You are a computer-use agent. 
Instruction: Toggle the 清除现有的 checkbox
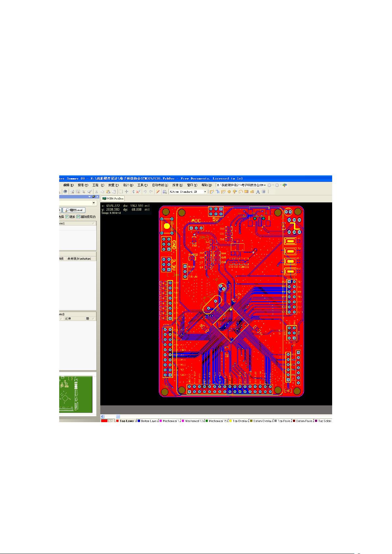(78, 217)
